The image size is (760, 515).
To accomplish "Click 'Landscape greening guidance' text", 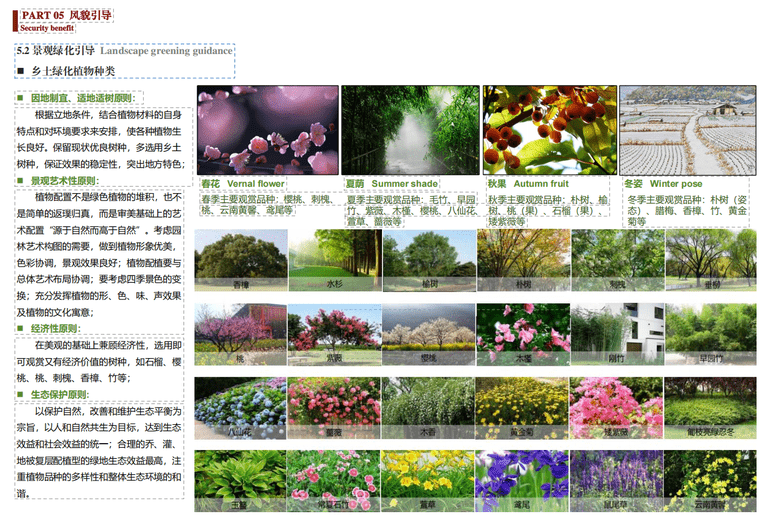I will 166,50.
